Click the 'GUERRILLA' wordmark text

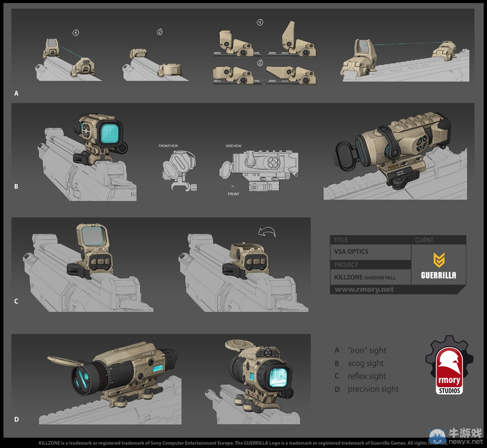pos(438,275)
